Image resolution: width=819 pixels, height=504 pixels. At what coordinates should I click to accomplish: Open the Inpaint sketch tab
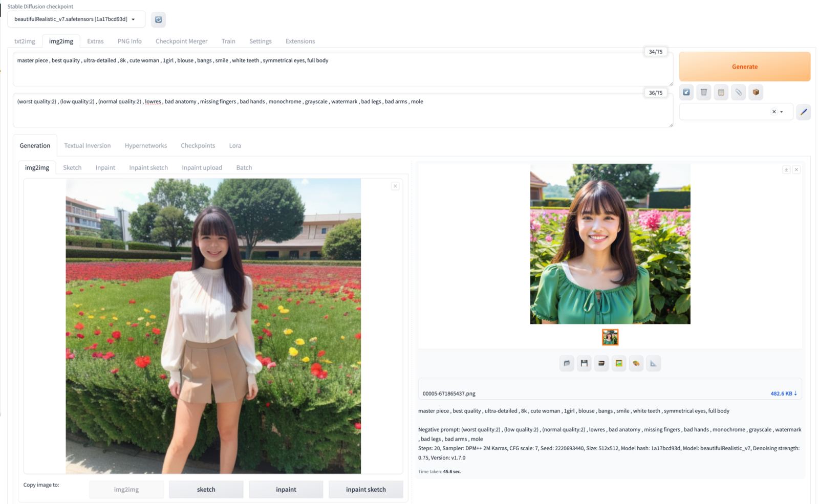pos(148,167)
